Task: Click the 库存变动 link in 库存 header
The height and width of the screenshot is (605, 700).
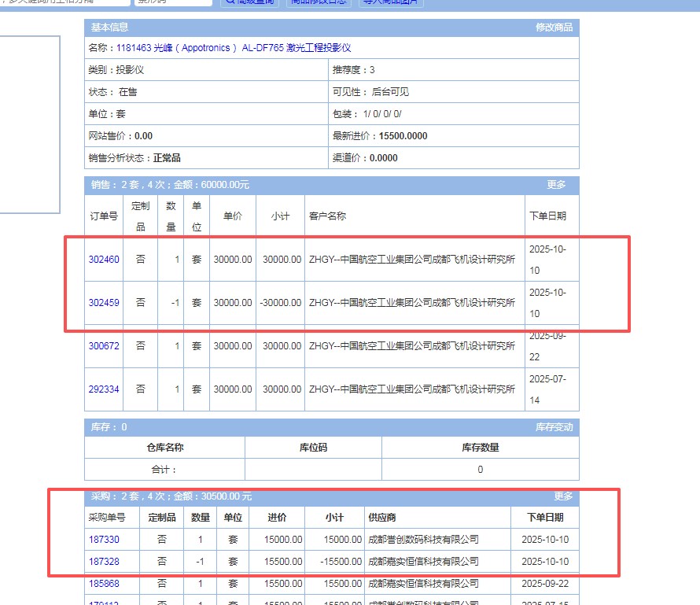Action: (x=554, y=427)
